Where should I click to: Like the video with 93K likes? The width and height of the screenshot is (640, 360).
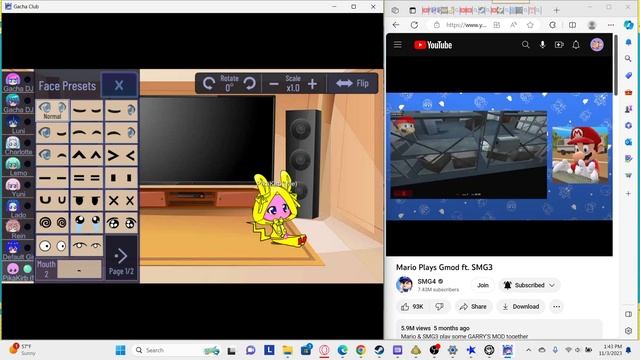click(x=412, y=307)
